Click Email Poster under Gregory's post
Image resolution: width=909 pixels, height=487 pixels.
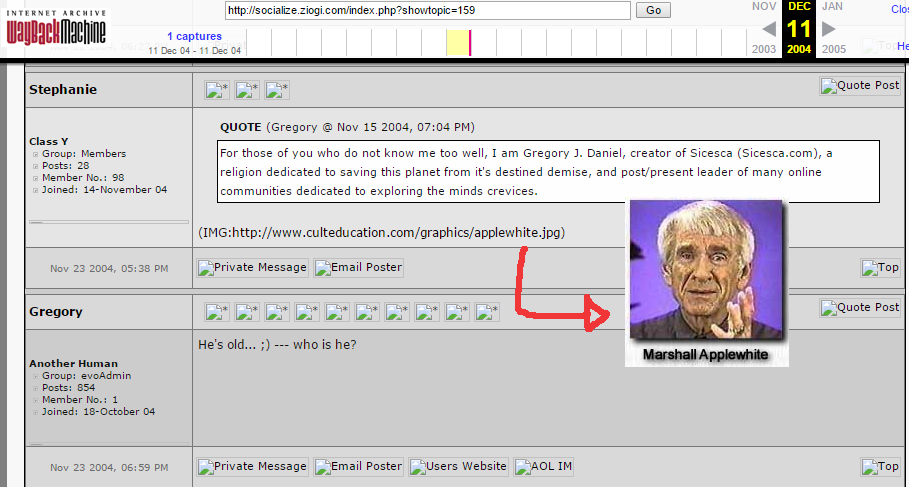tap(359, 467)
